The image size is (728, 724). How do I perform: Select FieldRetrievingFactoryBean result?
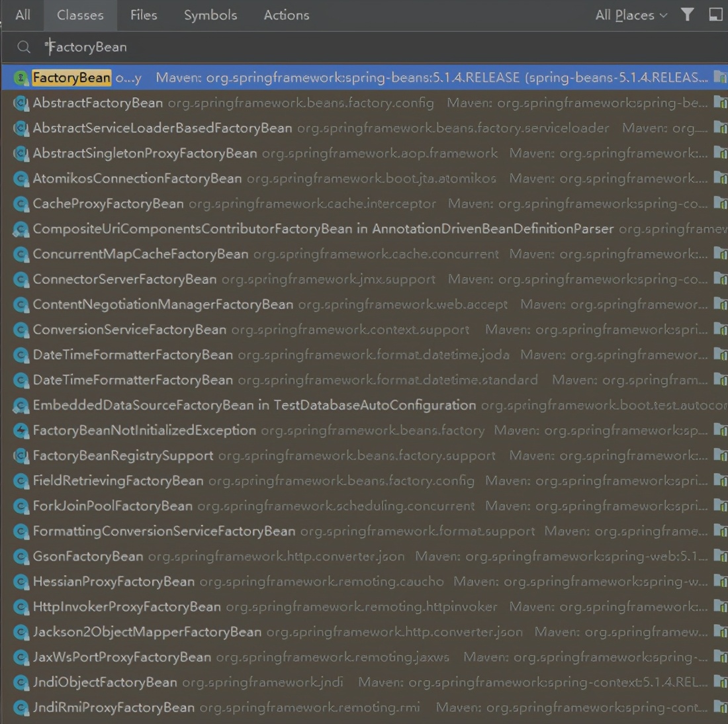[x=365, y=480]
